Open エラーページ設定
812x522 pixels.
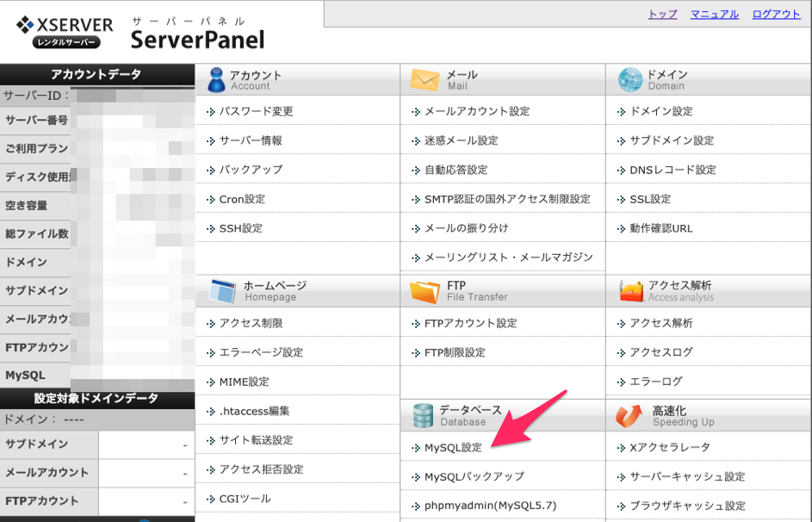click(x=261, y=352)
